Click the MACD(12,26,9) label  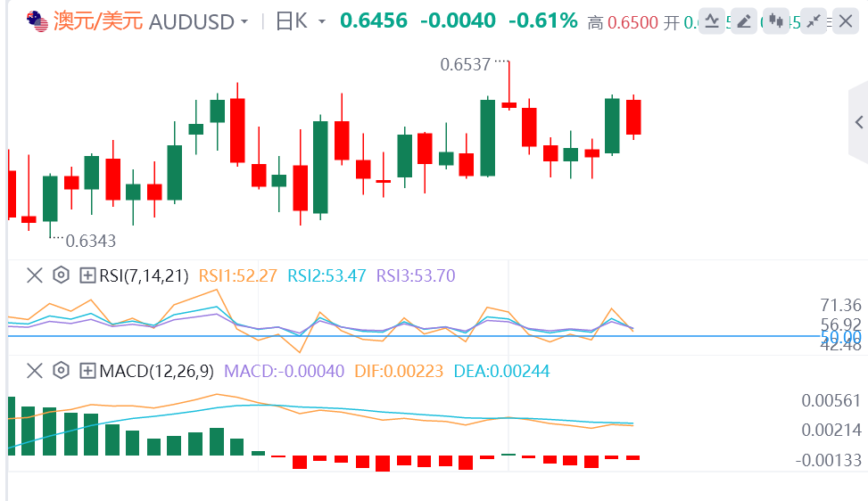pos(157,371)
